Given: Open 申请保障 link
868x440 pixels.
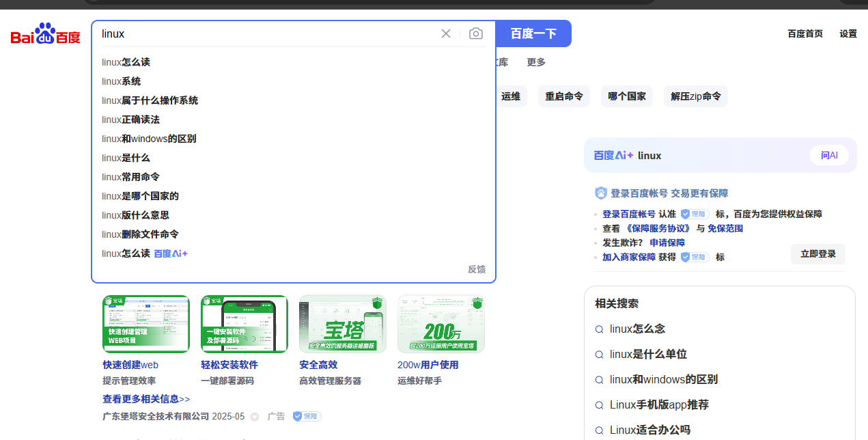Looking at the screenshot, I should coord(667,243).
